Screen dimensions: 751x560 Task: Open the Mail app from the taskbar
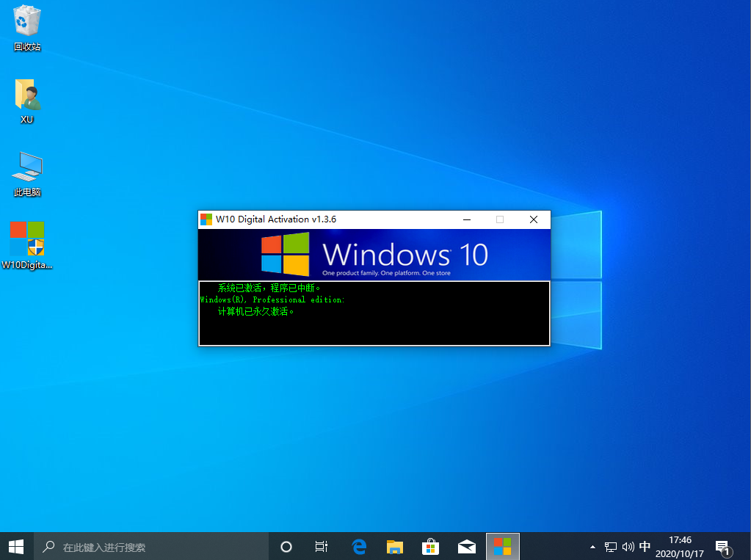466,546
